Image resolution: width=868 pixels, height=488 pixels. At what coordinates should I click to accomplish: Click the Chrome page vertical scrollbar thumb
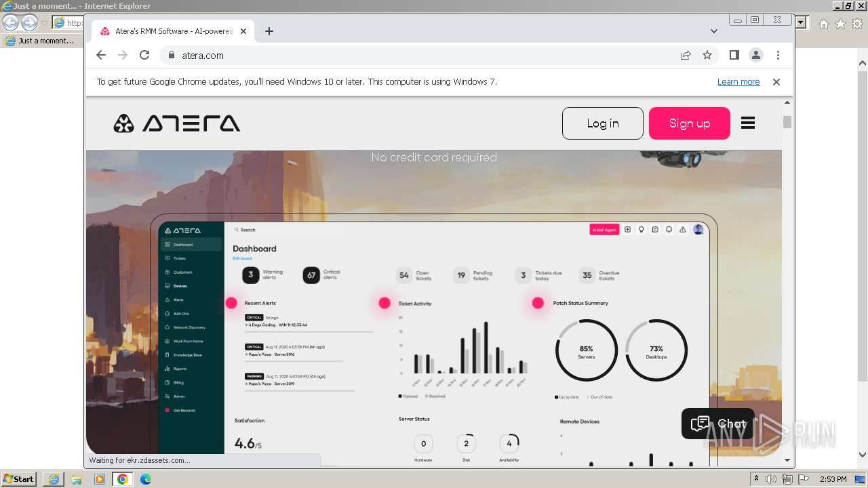787,122
